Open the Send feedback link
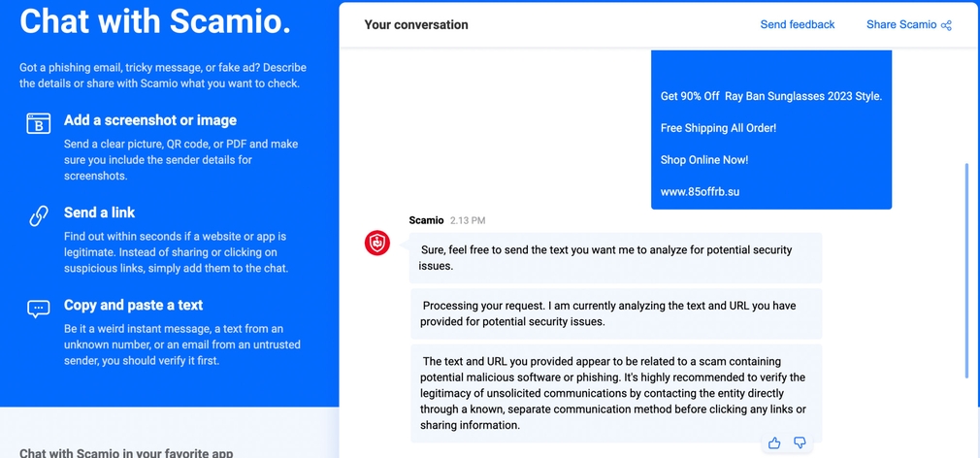980x458 pixels. click(797, 25)
